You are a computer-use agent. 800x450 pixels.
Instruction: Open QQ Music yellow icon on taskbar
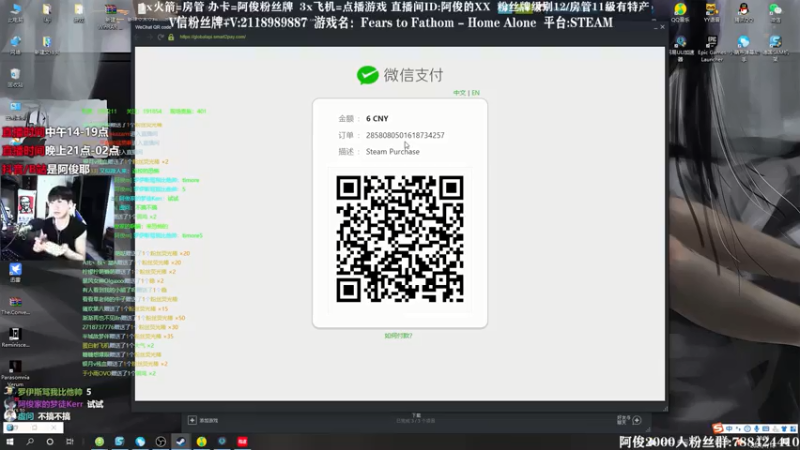click(x=202, y=441)
